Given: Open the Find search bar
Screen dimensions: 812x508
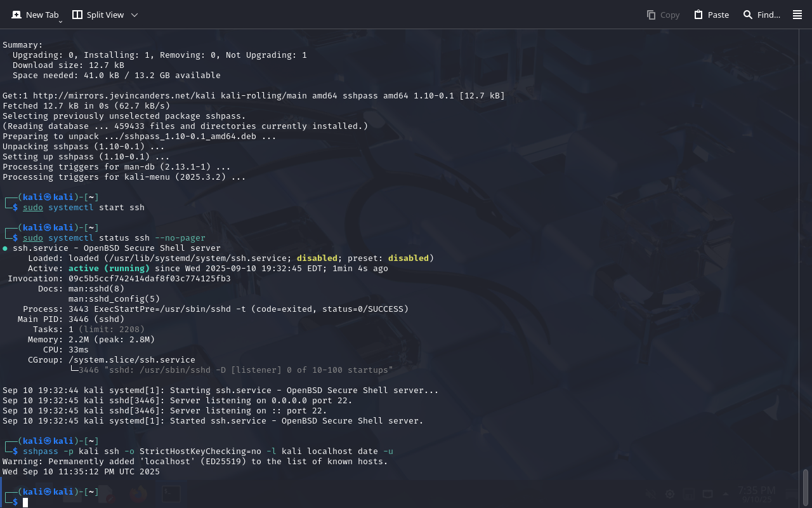Looking at the screenshot, I should (x=761, y=15).
